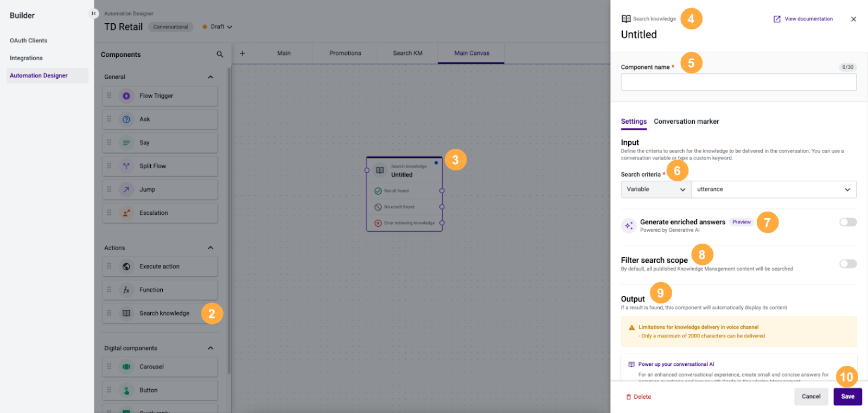Open Integrations in Builder menu
Screen dimensions: 868x413
[x=26, y=58]
